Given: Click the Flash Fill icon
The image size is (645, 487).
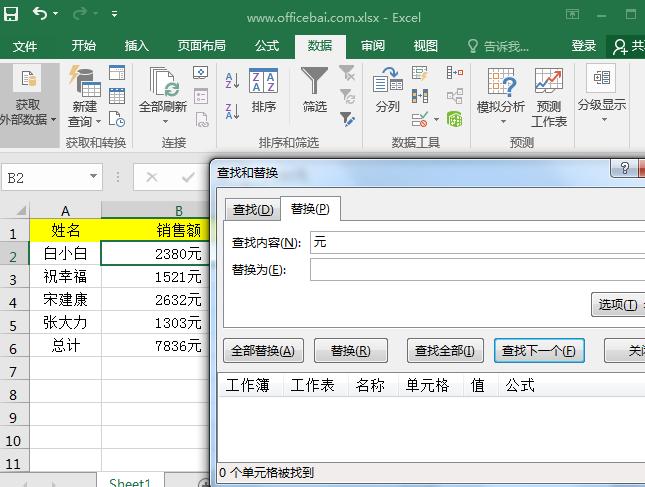Looking at the screenshot, I should 420,73.
